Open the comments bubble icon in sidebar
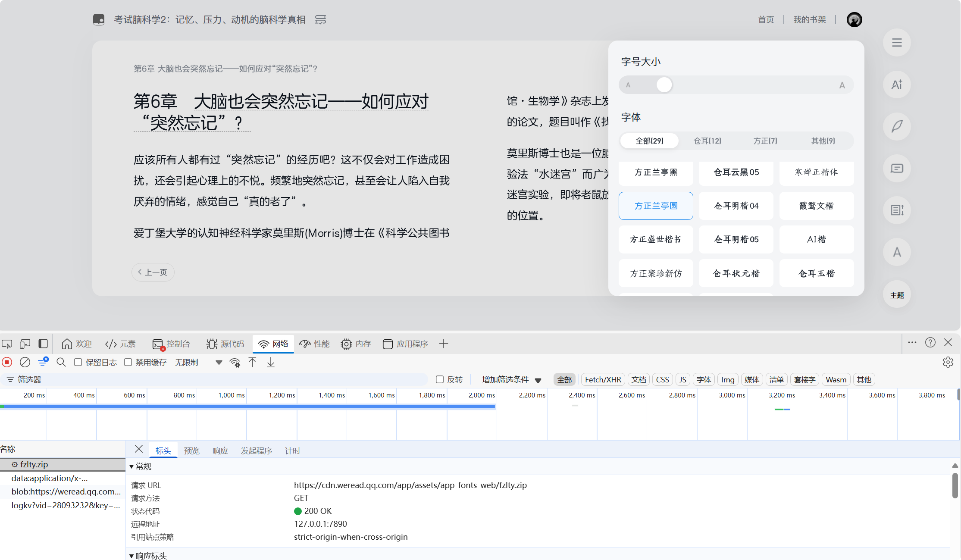The height and width of the screenshot is (560, 961). [x=897, y=168]
